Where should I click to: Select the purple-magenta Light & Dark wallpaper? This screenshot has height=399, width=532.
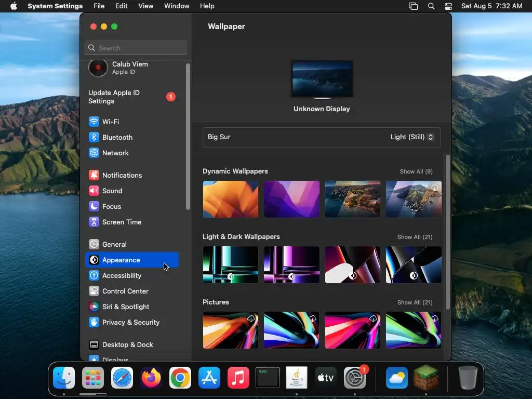pyautogui.click(x=291, y=264)
